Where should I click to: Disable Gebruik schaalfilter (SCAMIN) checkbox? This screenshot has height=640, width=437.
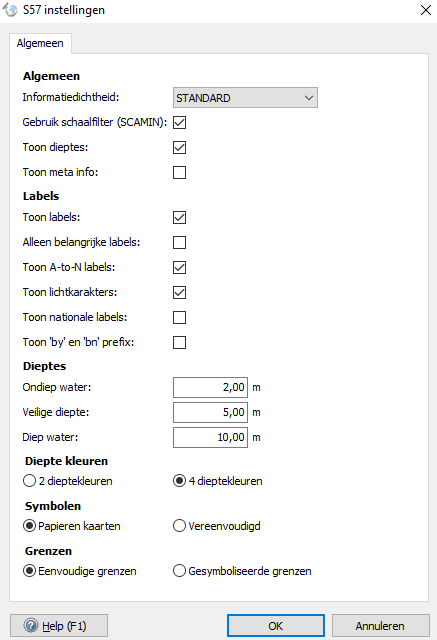pyautogui.click(x=180, y=122)
